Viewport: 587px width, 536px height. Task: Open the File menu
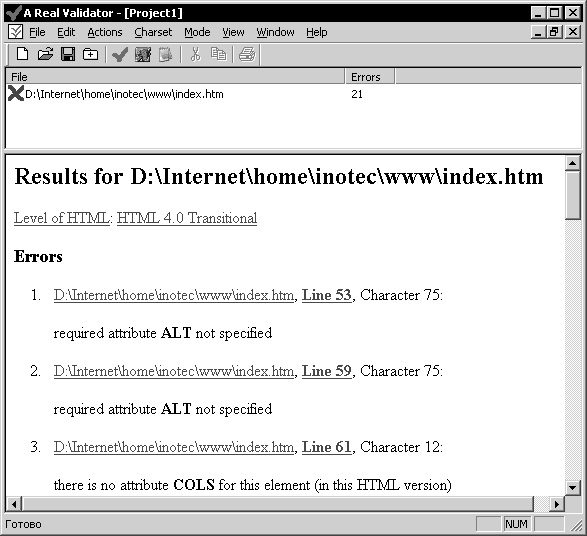tap(37, 33)
